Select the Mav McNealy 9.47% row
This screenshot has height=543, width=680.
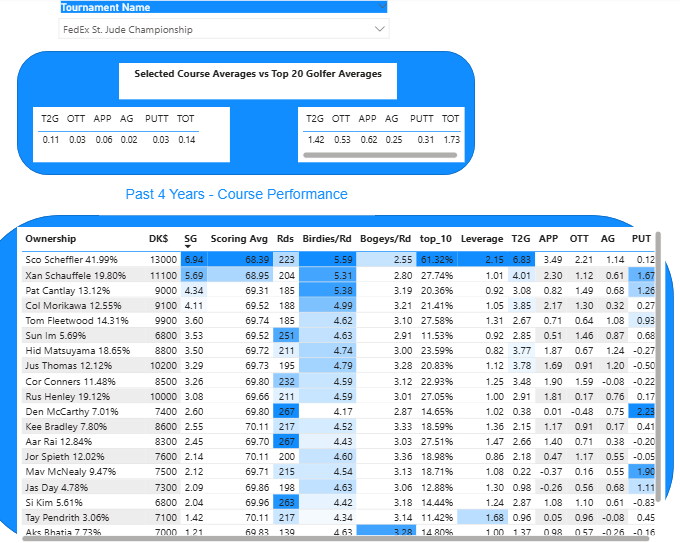click(338, 472)
